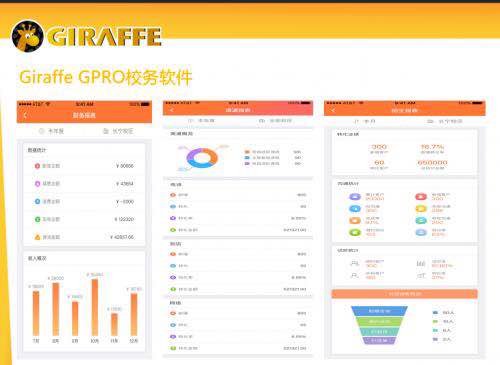This screenshot has height=365, width=500.
Task: Open the right filter tab on right screen
Action: click(x=445, y=121)
